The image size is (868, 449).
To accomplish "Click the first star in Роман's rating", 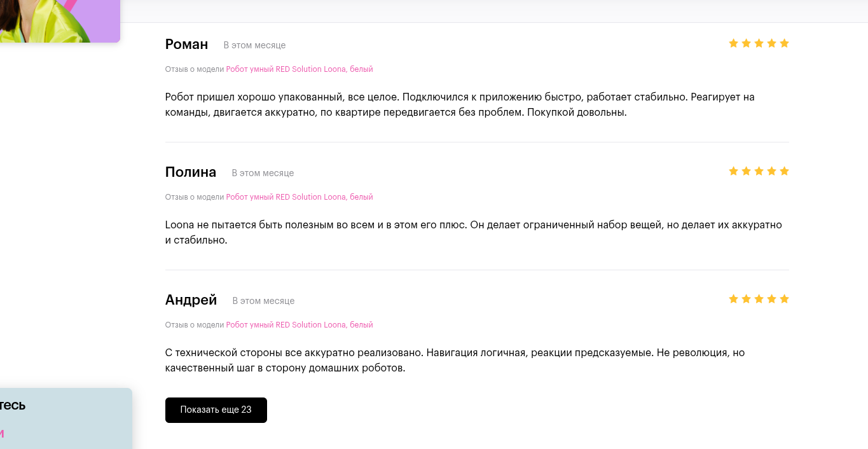I will [x=733, y=43].
